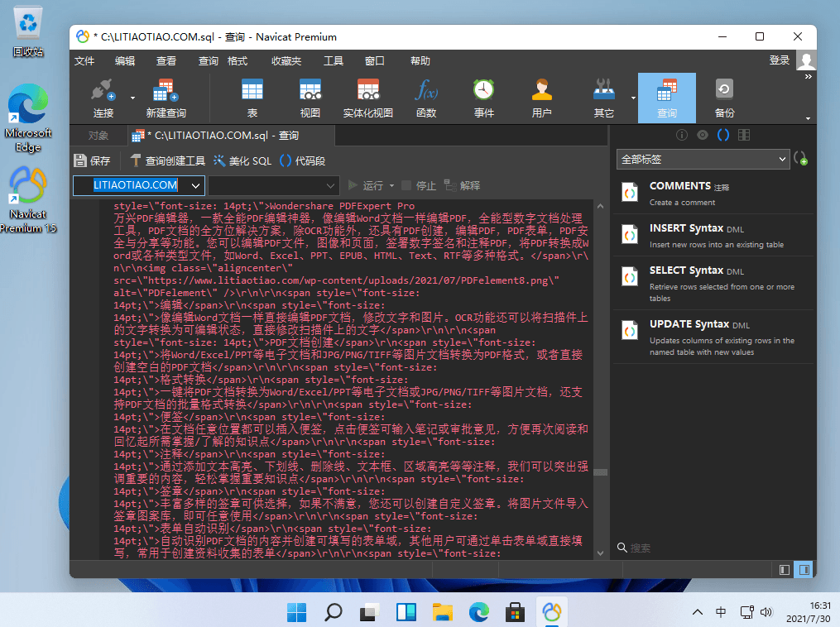This screenshot has height=627, width=840.
Task: Select the Query (查询) toolbar icon
Action: coord(667,98)
